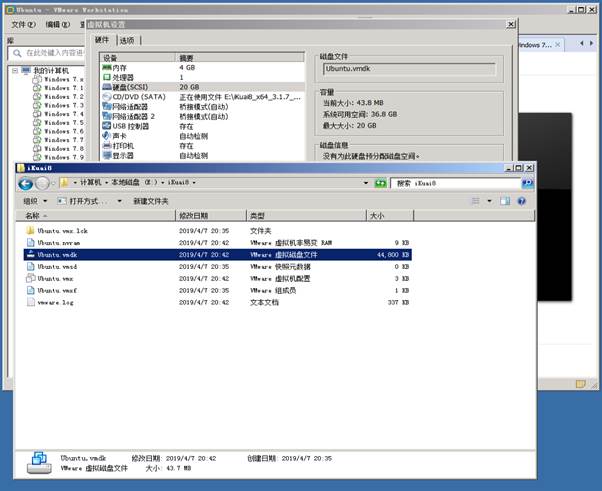
Task: Collapse the 我的计算机 tree node
Action: (14, 71)
